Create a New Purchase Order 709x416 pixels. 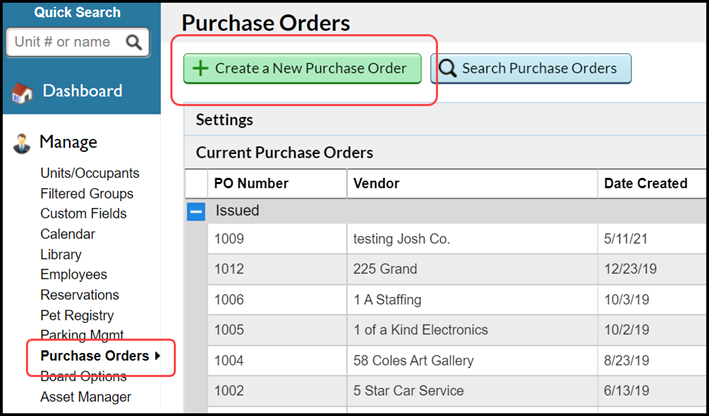pyautogui.click(x=302, y=68)
